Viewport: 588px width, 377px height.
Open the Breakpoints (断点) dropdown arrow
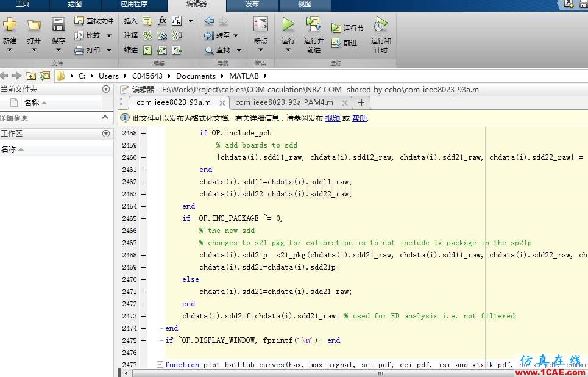(x=261, y=50)
